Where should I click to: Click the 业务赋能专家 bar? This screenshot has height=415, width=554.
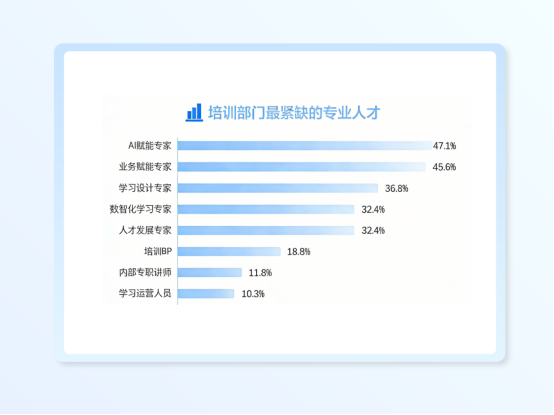tap(302, 167)
